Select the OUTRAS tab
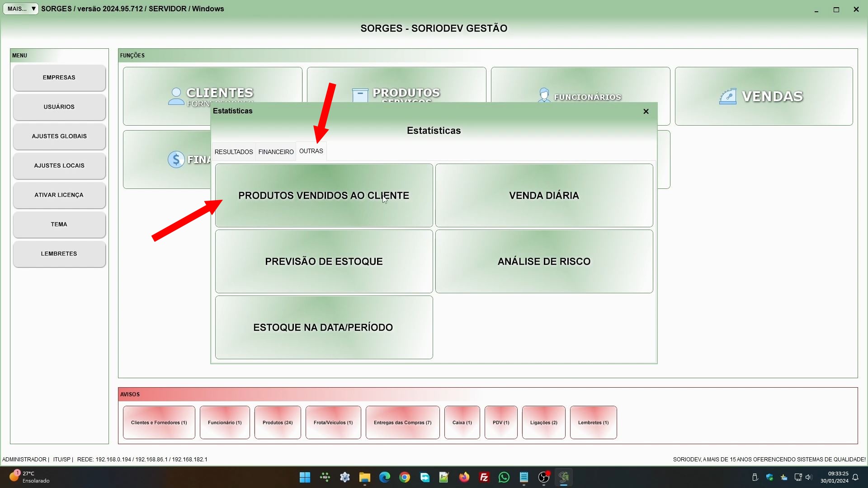Screen dimensions: 868x488 pyautogui.click(x=311, y=151)
